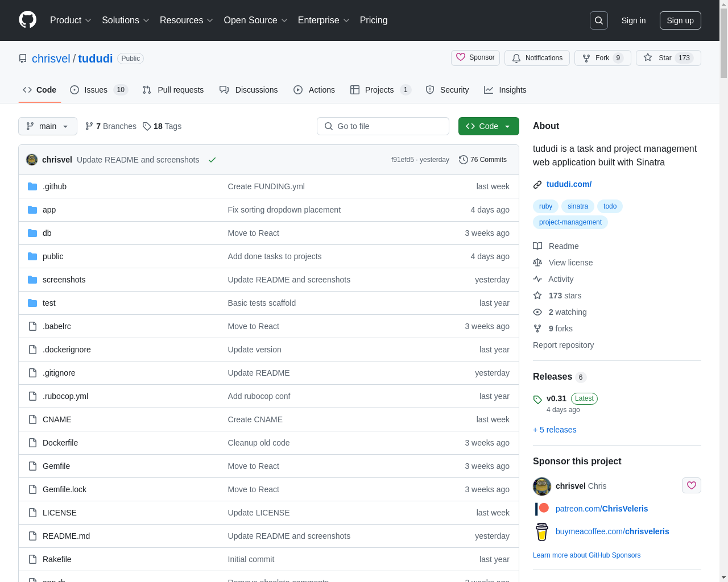The height and width of the screenshot is (582, 728).
Task: Click the todo topic tag
Action: pos(610,206)
